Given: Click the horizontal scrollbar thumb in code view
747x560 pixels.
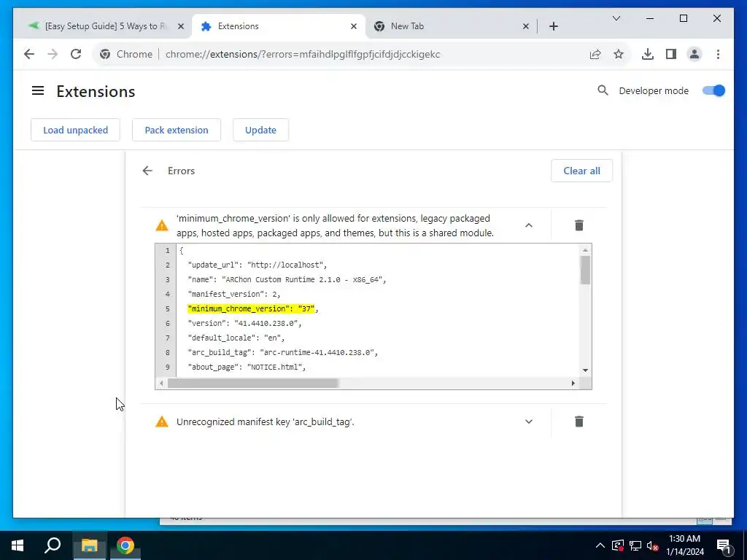Looking at the screenshot, I should coord(252,383).
